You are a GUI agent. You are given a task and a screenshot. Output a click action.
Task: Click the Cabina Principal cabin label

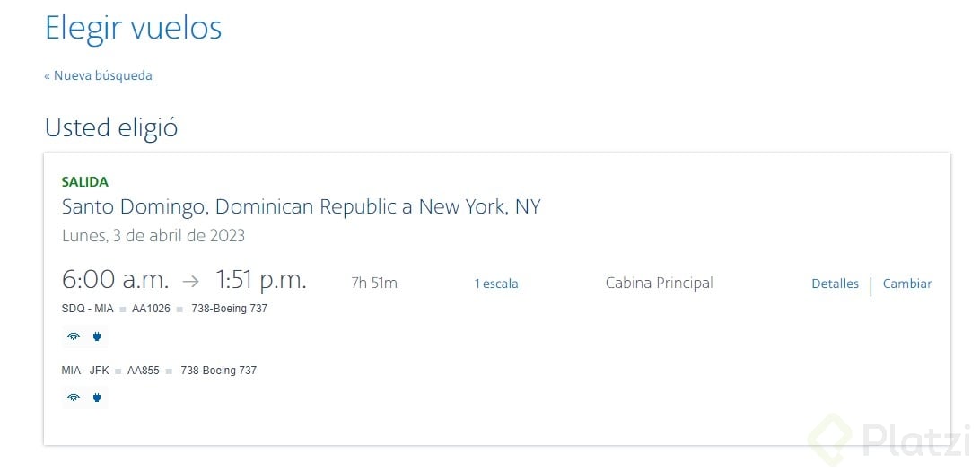point(659,284)
